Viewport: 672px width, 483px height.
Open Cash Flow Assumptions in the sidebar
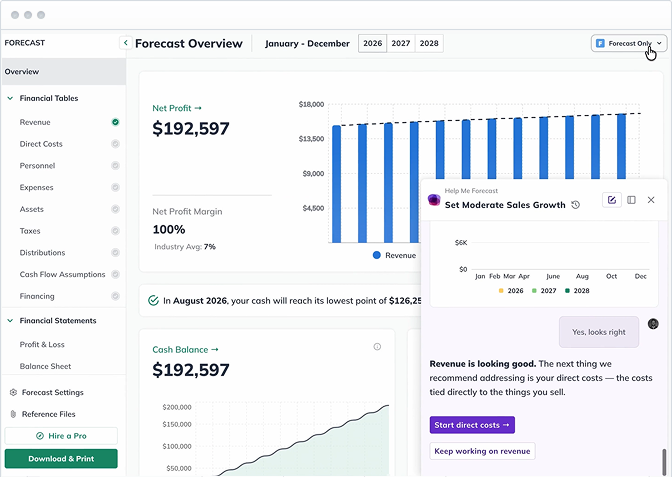pos(63,274)
